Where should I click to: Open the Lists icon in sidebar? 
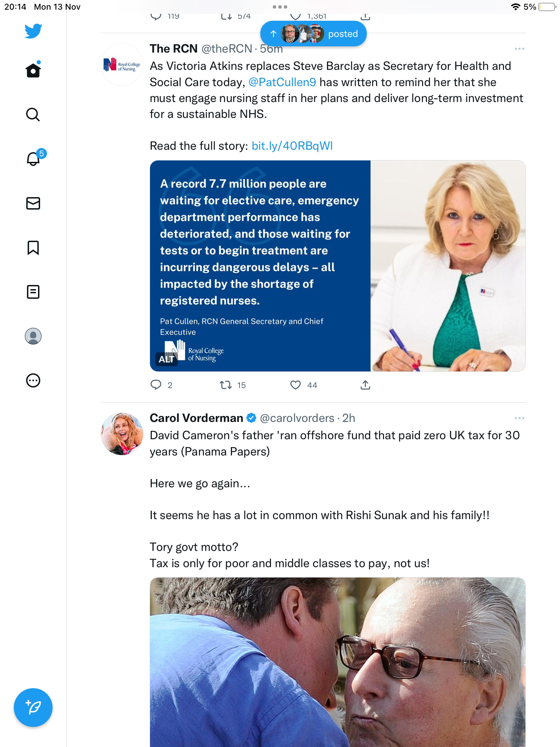[33, 292]
